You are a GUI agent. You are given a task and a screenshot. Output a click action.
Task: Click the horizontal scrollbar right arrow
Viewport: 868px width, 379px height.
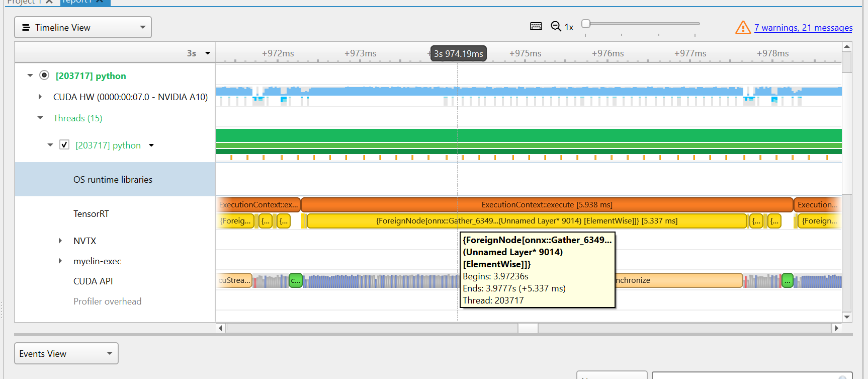[x=836, y=328]
